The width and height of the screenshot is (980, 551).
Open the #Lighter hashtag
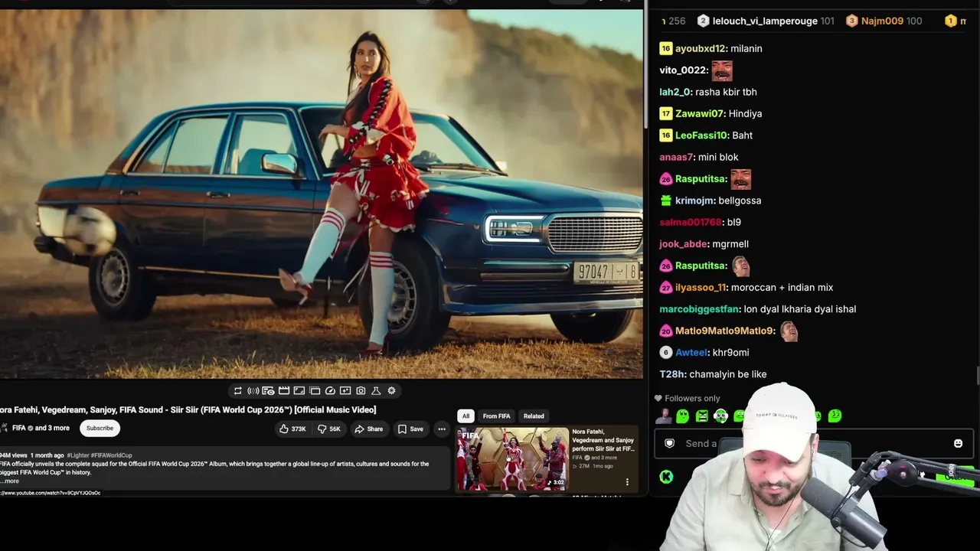coord(77,455)
